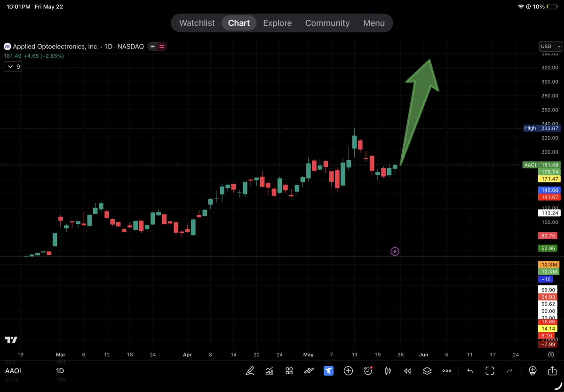Tap the Applied Optoelectronics logo icon
This screenshot has width=564, height=392.
(x=7, y=47)
